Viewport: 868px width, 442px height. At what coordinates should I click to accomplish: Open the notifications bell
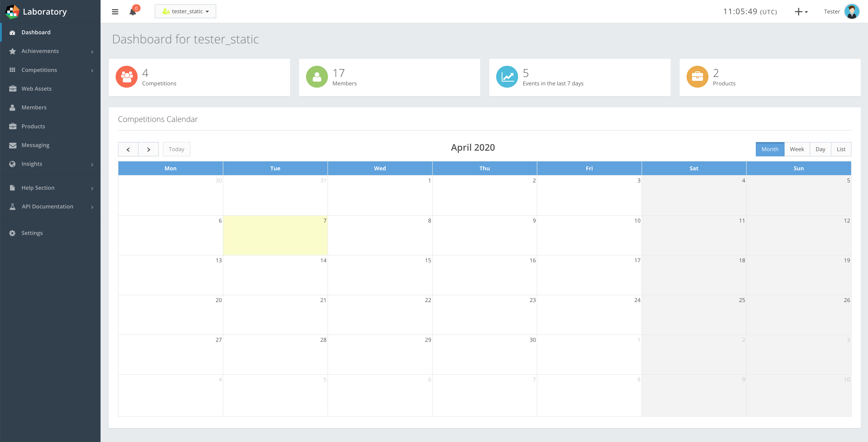[133, 12]
